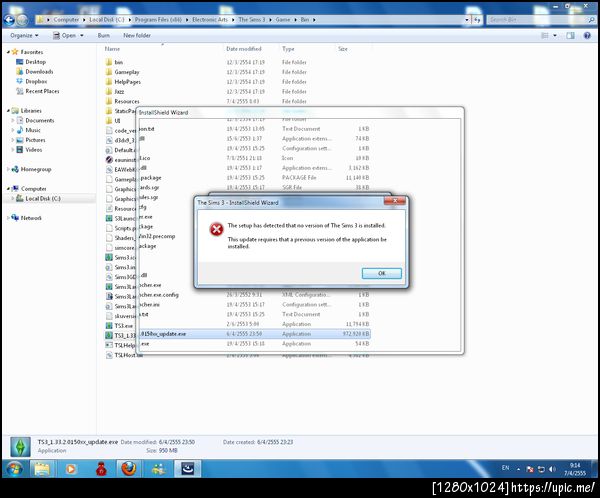Screen dimensions: 600x498
Task: Select Local Disk (C:) in navigation pane
Action: (x=42, y=199)
